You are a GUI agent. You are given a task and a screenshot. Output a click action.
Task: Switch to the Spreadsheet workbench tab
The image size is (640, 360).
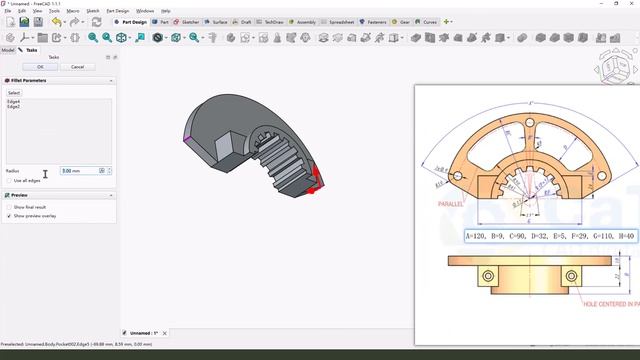(338, 22)
